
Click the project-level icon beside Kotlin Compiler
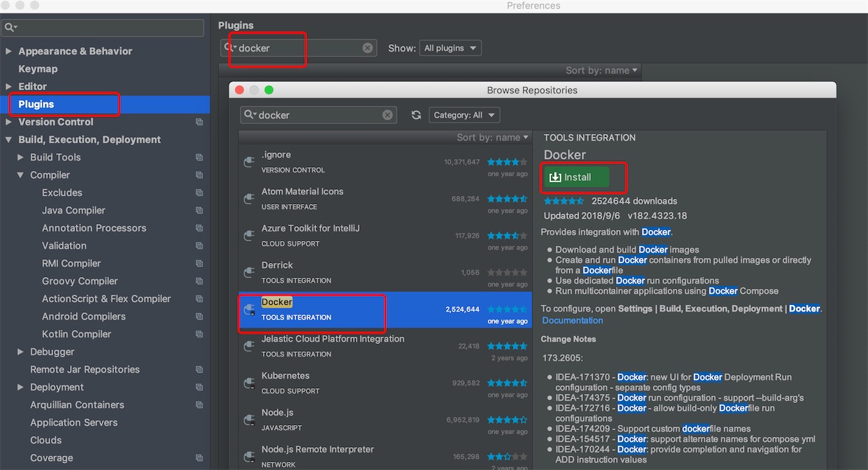point(199,334)
